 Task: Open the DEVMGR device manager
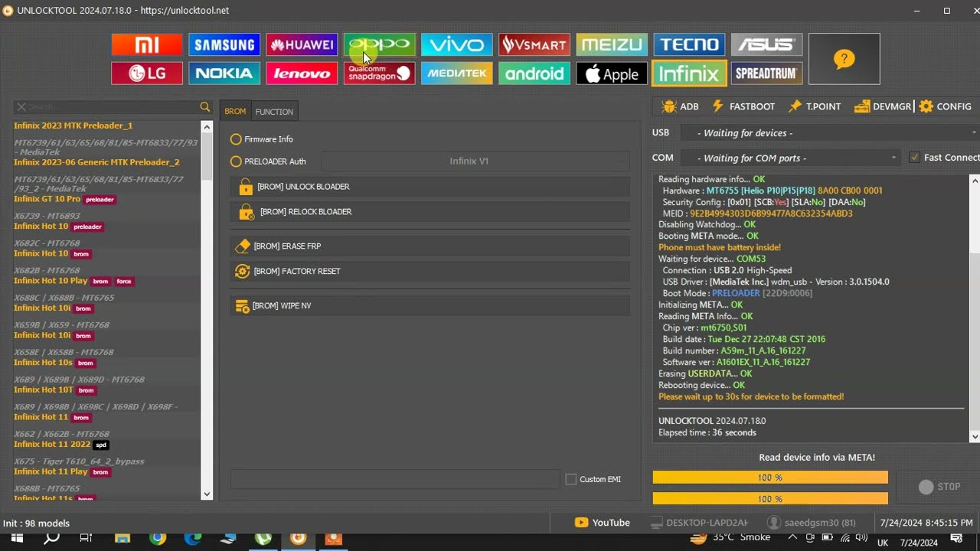[883, 106]
